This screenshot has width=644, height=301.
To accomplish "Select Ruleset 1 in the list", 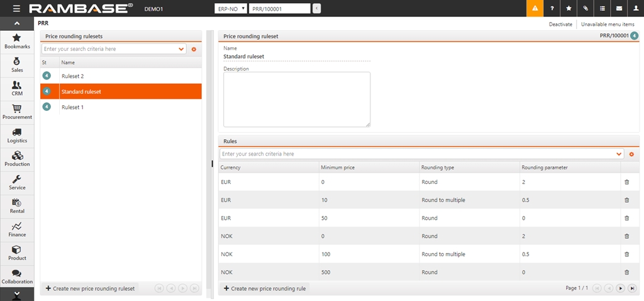I will [121, 107].
